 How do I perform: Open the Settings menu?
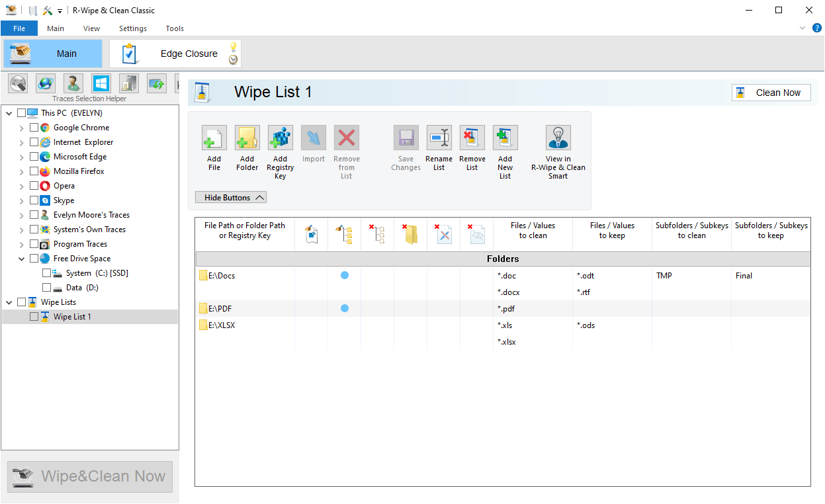(133, 28)
